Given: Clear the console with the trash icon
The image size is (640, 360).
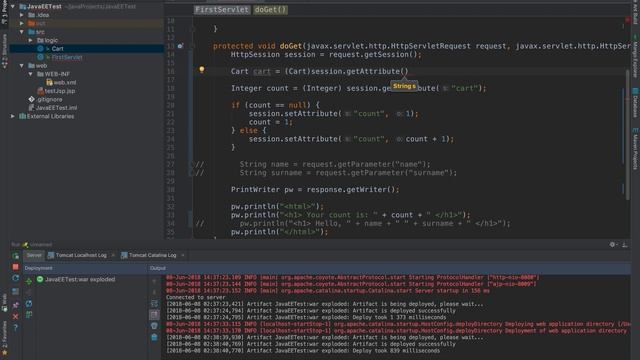Looking at the screenshot, I should click(154, 337).
